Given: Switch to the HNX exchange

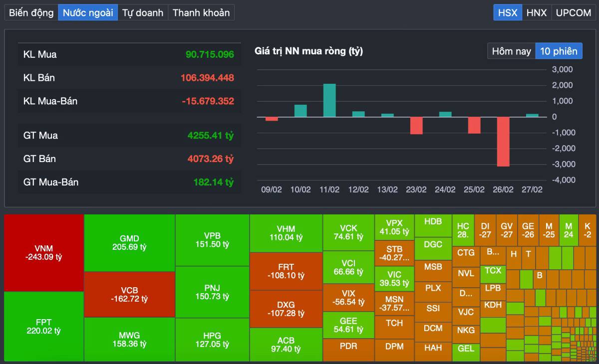Looking at the screenshot, I should click(537, 12).
